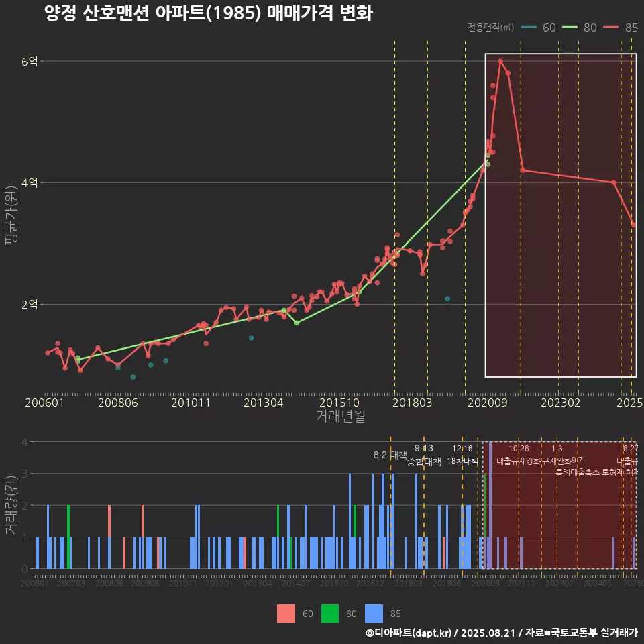The image size is (644, 644).
Task: Click the 3 label on volume y-axis
Action: 25,474
